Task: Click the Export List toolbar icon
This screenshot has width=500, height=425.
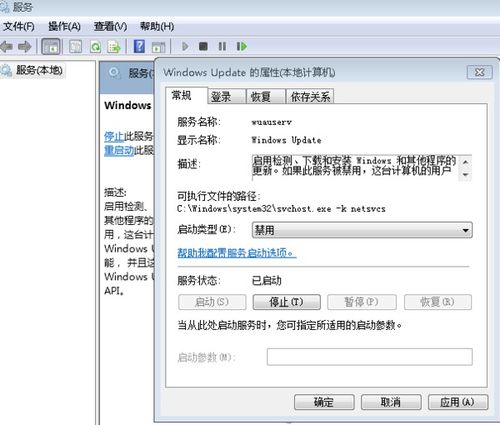Action: (x=114, y=47)
